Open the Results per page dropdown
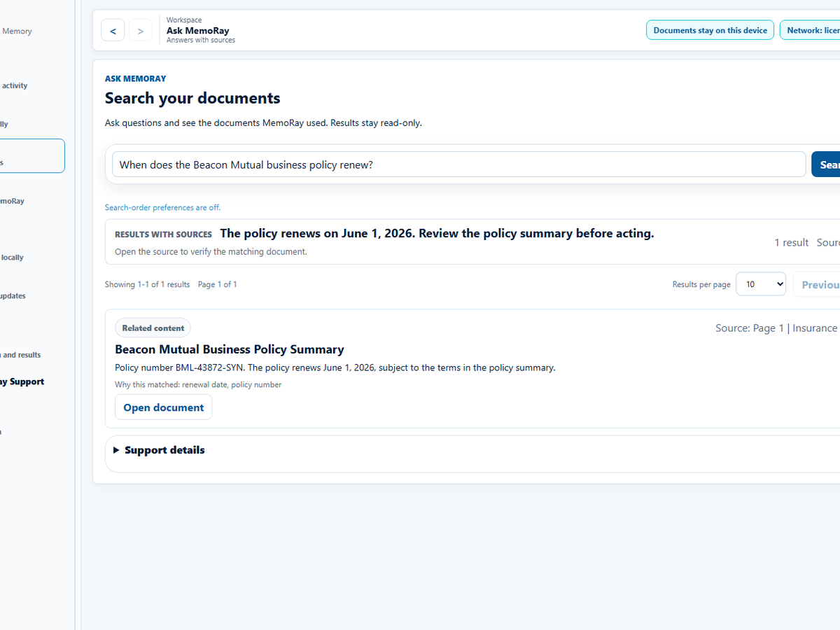Screen dimensions: 840x630 [x=761, y=284]
